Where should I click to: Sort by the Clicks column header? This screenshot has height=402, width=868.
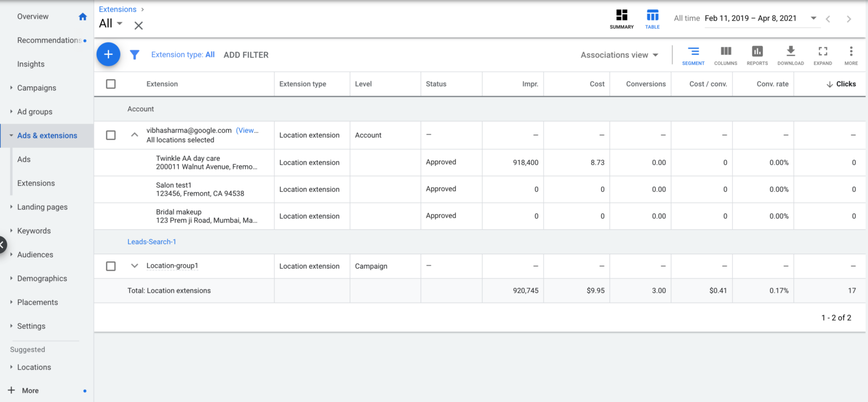[845, 84]
